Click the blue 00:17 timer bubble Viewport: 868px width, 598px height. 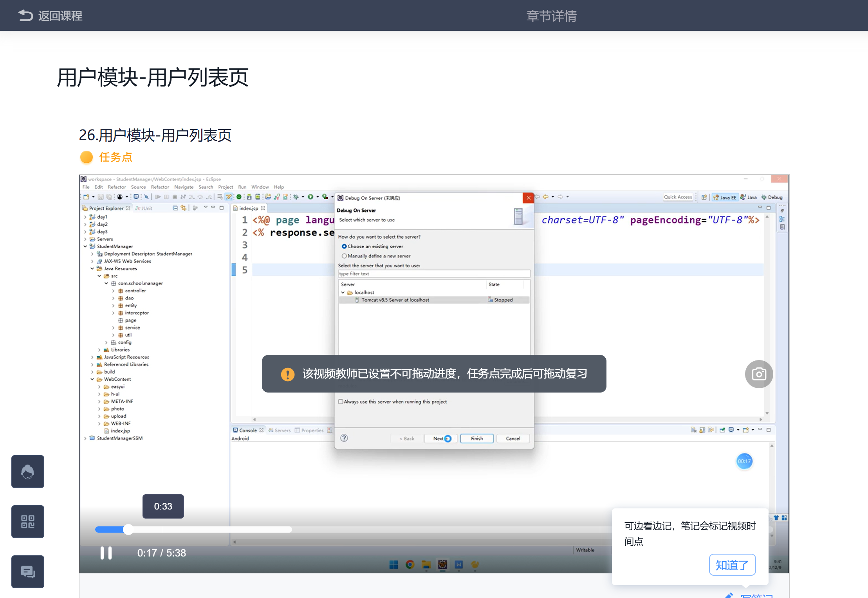click(744, 461)
